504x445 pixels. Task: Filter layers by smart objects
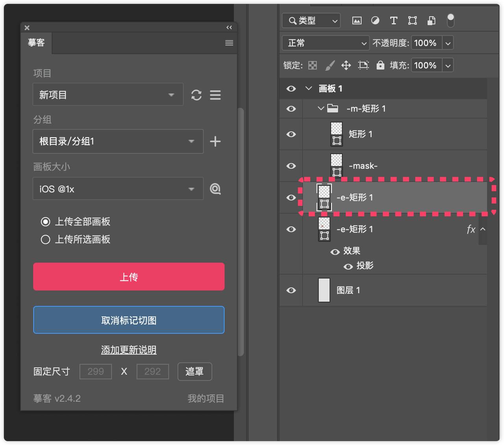pyautogui.click(x=431, y=20)
